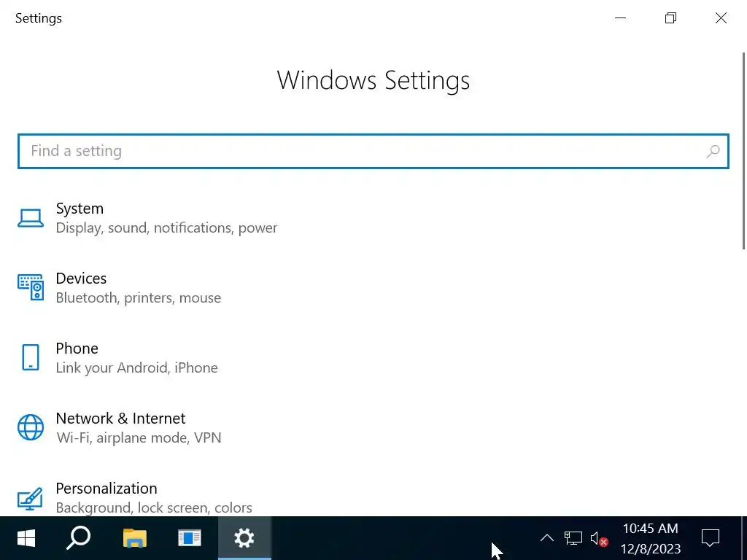This screenshot has height=560, width=747.
Task: Open the blue window app beside File Explorer
Action: coord(189,539)
